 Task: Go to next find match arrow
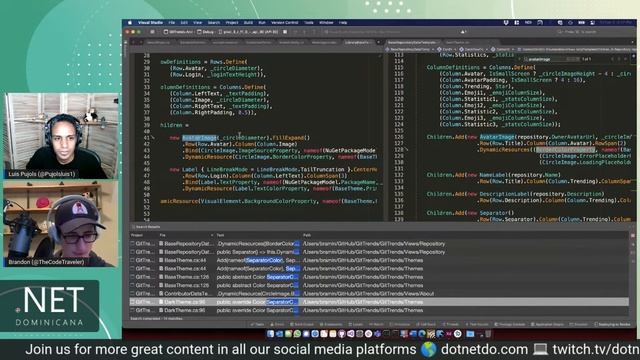(619, 59)
